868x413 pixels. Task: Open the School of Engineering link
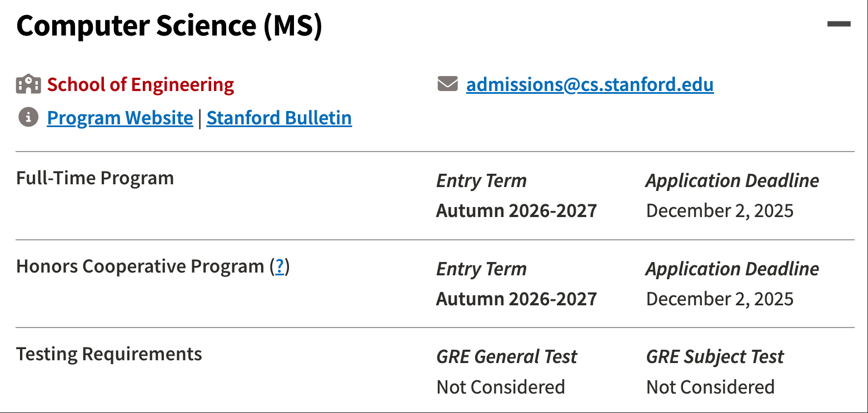click(x=141, y=85)
